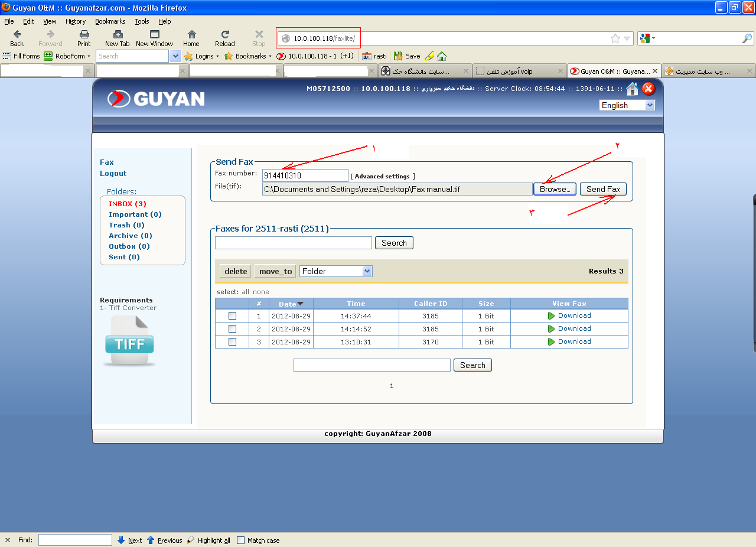
Task: Click the red close icon in Guyan header
Action: (x=649, y=89)
